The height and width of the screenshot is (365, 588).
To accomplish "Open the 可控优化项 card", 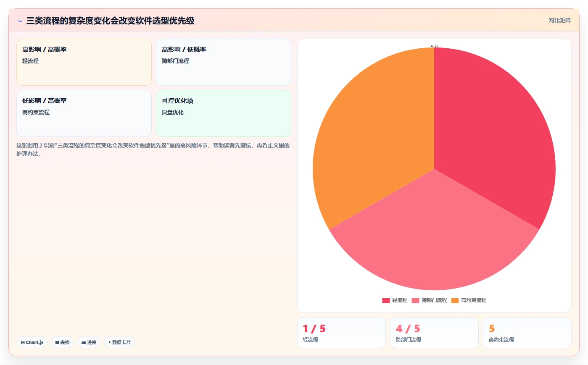I will point(224,113).
